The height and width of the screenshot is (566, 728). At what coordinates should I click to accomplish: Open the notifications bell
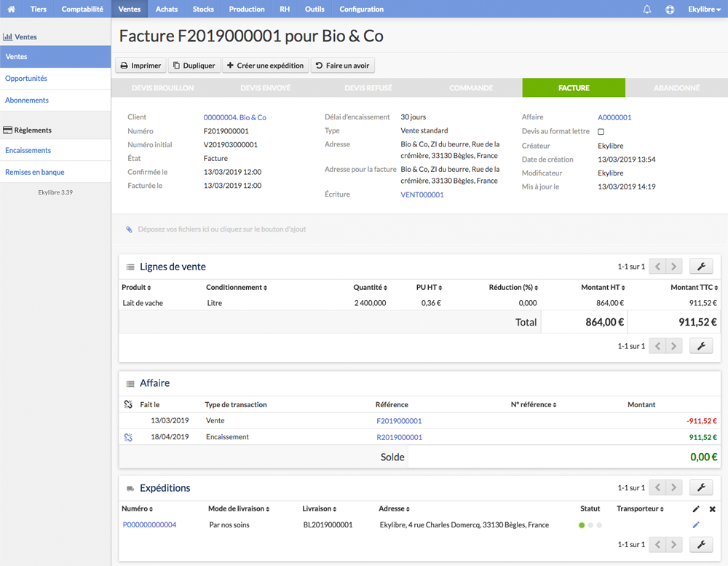coord(646,9)
